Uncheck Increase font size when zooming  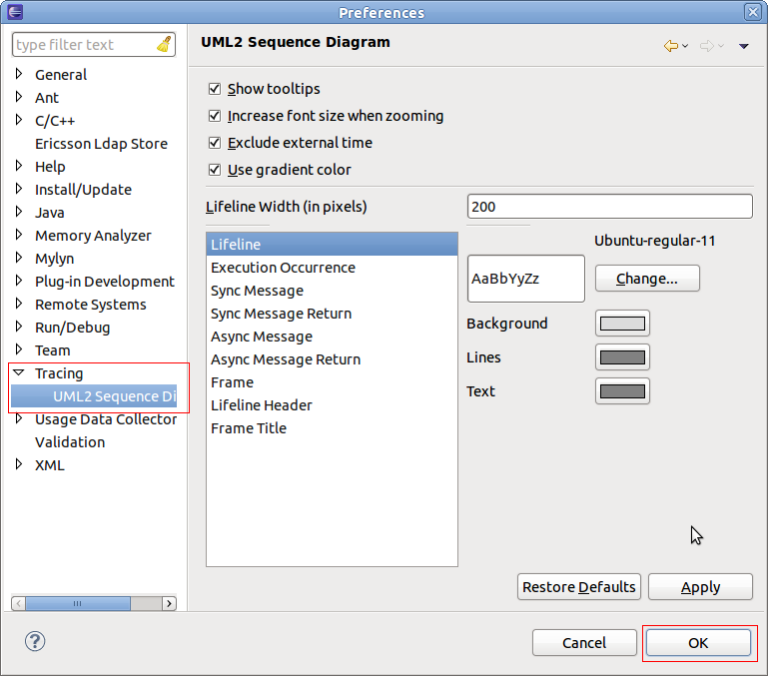pos(214,116)
